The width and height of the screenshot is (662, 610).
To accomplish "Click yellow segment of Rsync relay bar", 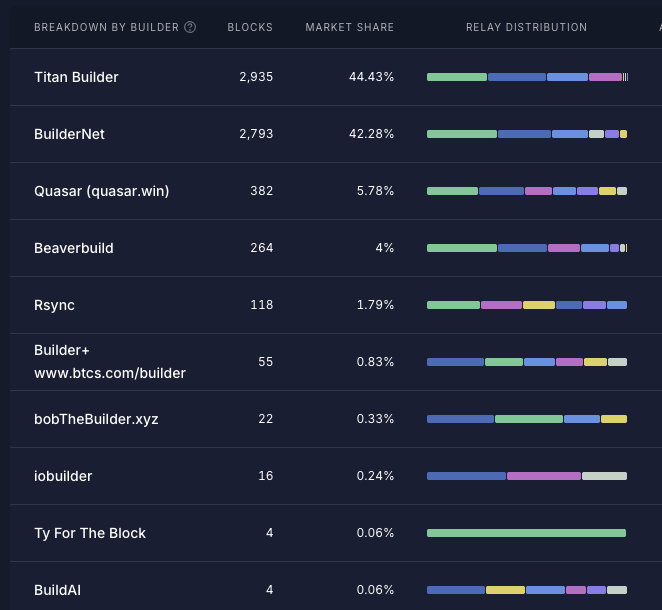I will point(539,305).
